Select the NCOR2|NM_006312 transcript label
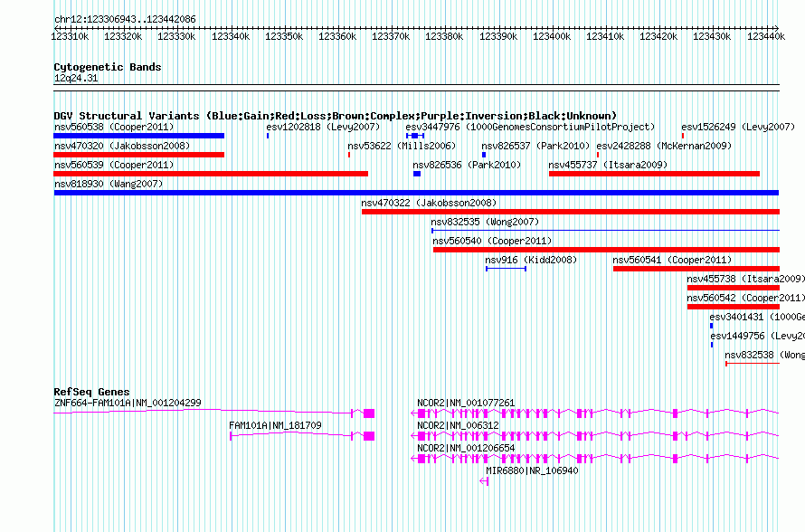This screenshot has height=532, width=805. 458,426
